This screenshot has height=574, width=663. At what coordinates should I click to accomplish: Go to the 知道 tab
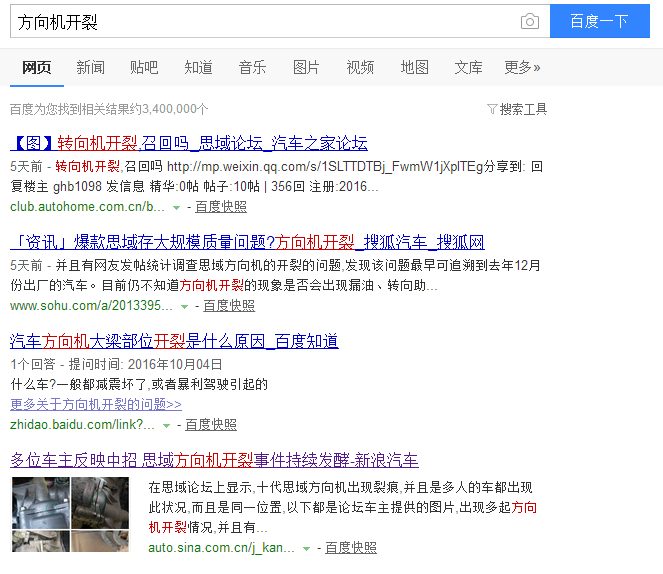[198, 68]
